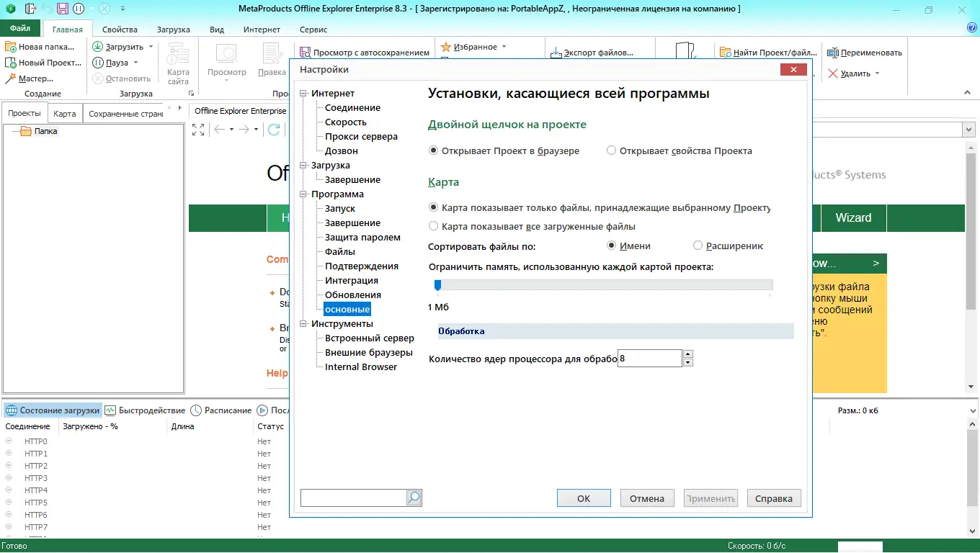Image resolution: width=980 pixels, height=553 pixels.
Task: Click the memory limit slider handle
Action: [437, 286]
